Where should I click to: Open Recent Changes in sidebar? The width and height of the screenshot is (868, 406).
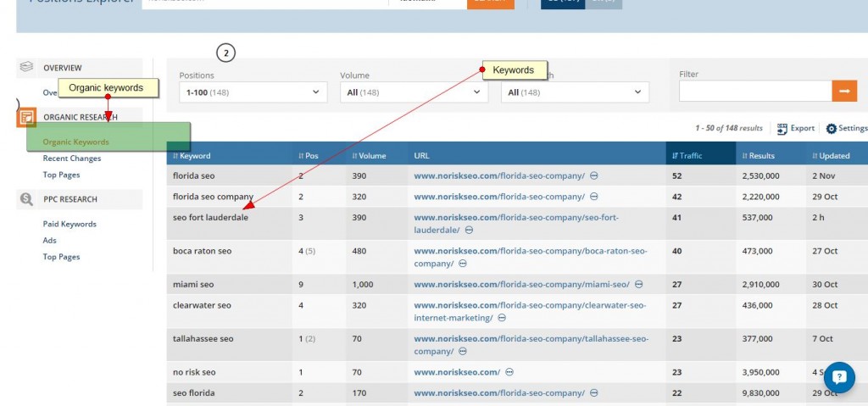click(x=72, y=159)
